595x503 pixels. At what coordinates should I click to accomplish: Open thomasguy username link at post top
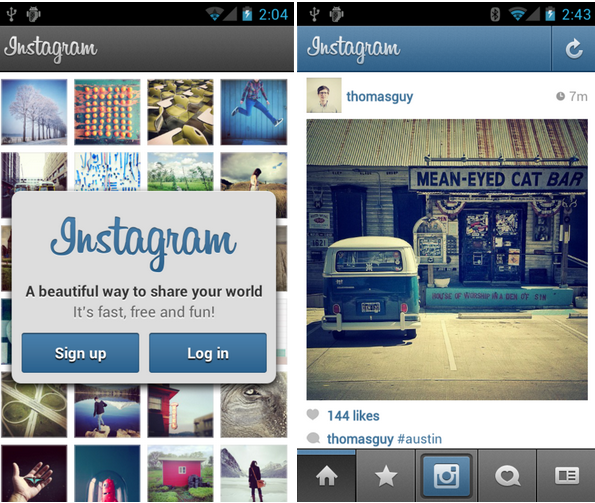tap(379, 96)
